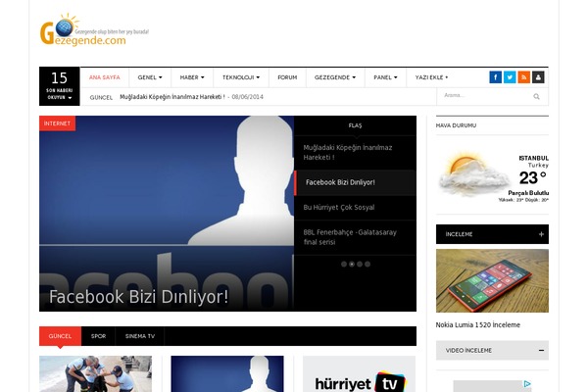Image resolution: width=588 pixels, height=392 pixels.
Task: Click the Güncel ticker label
Action: click(101, 97)
